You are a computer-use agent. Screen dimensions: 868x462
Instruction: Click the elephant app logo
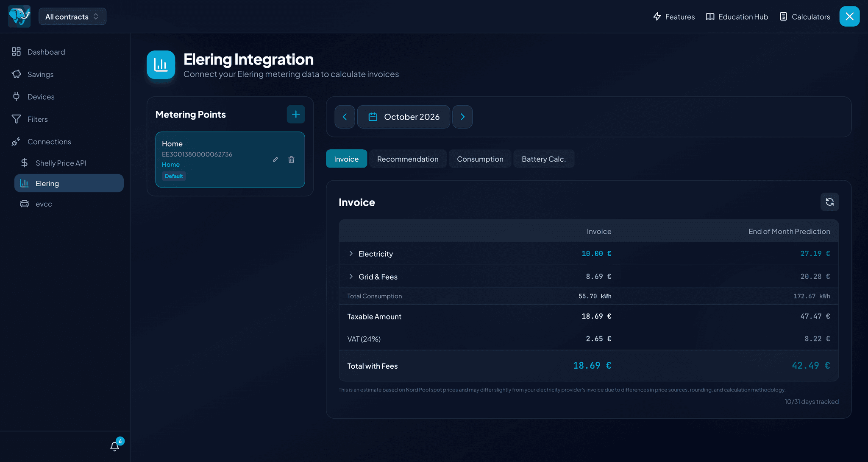coord(19,17)
